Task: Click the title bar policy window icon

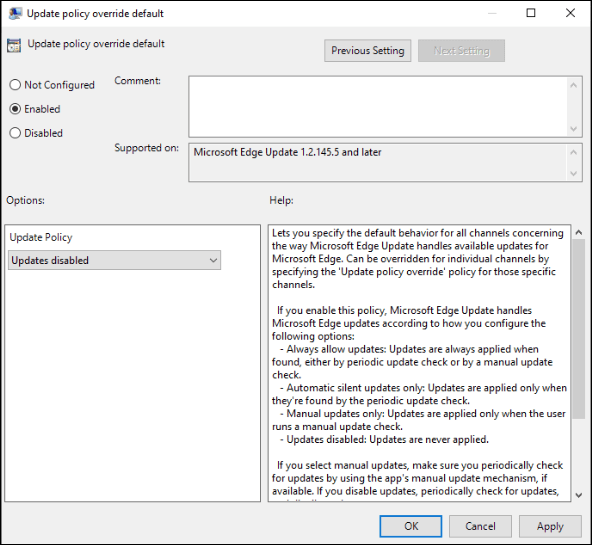Action: click(x=15, y=14)
